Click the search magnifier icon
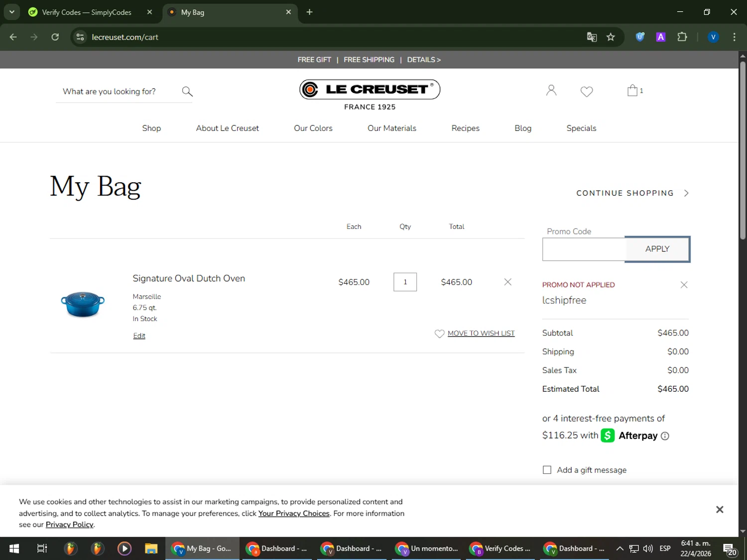This screenshot has height=560, width=747. (x=187, y=91)
